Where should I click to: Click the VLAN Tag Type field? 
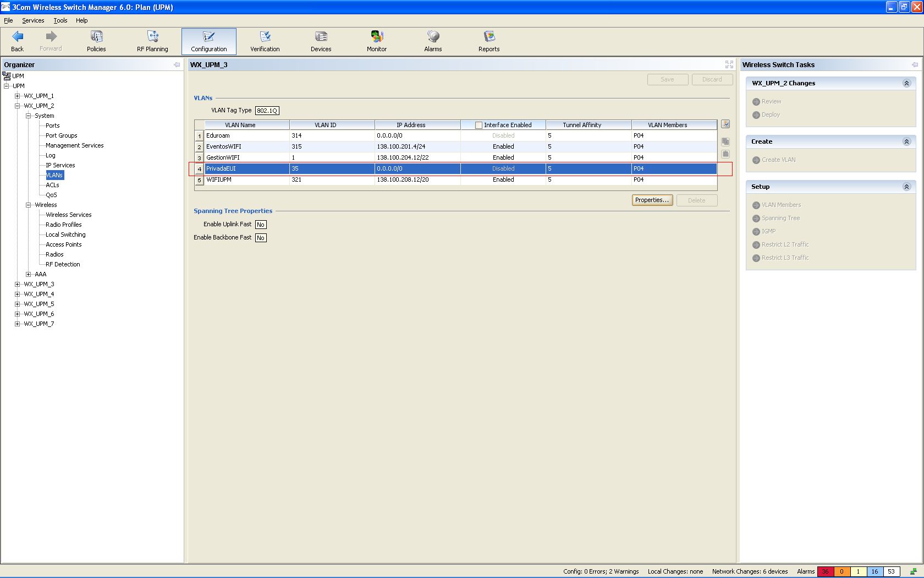tap(267, 111)
